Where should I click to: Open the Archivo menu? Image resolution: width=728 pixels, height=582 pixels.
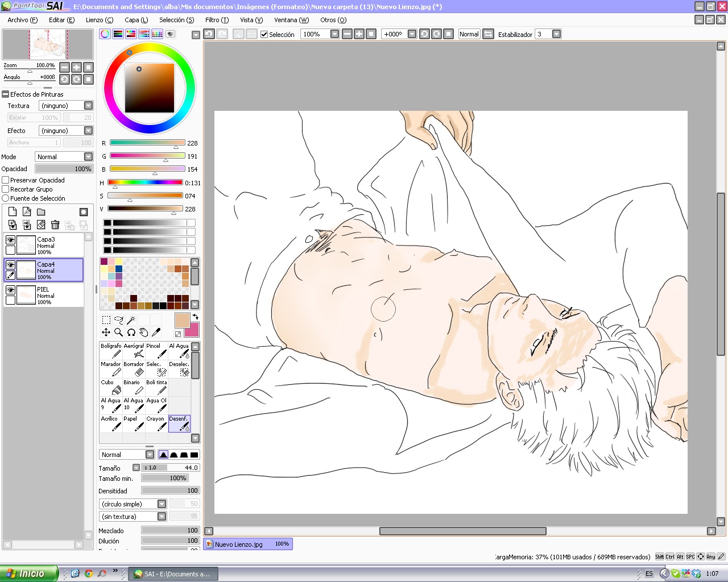tap(22, 20)
